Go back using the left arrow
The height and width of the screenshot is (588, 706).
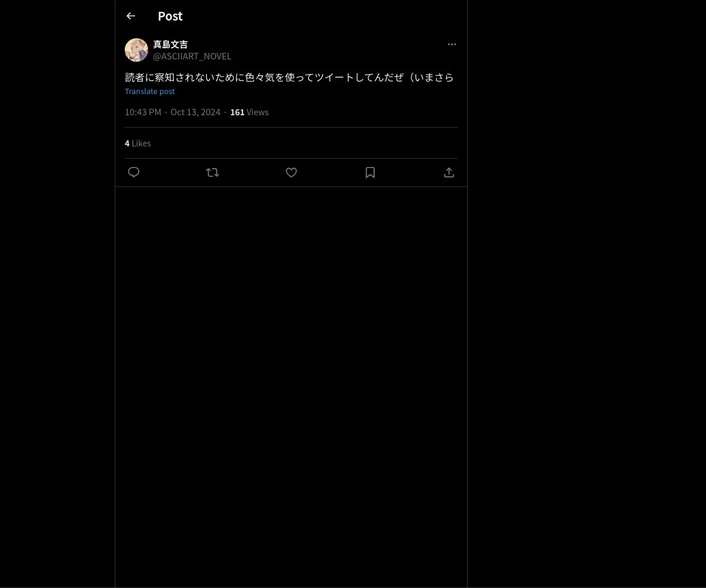click(x=131, y=16)
